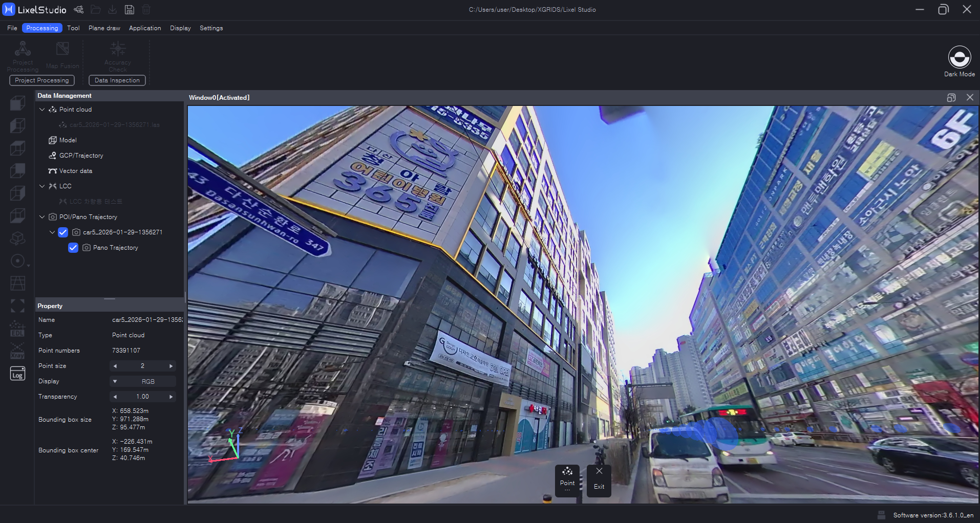Open the Plane draw menu
Viewport: 980px width, 523px height.
(x=104, y=28)
